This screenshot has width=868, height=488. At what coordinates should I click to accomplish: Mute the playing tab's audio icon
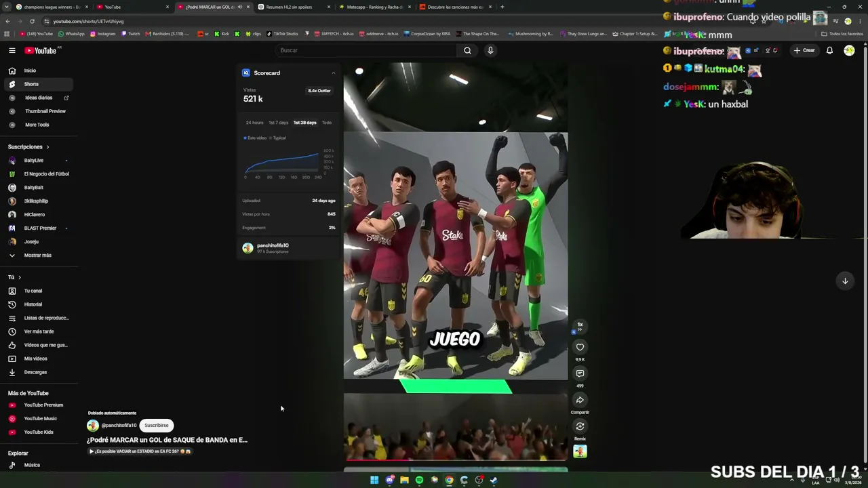[239, 7]
